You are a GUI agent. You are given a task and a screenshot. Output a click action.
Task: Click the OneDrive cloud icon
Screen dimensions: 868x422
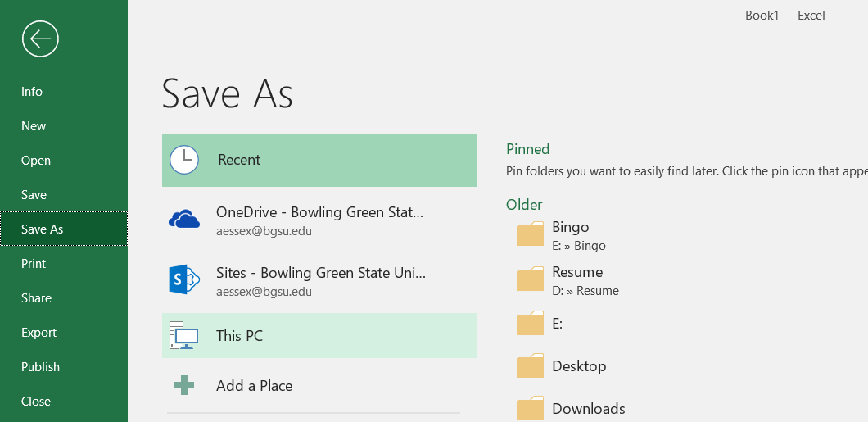(184, 219)
